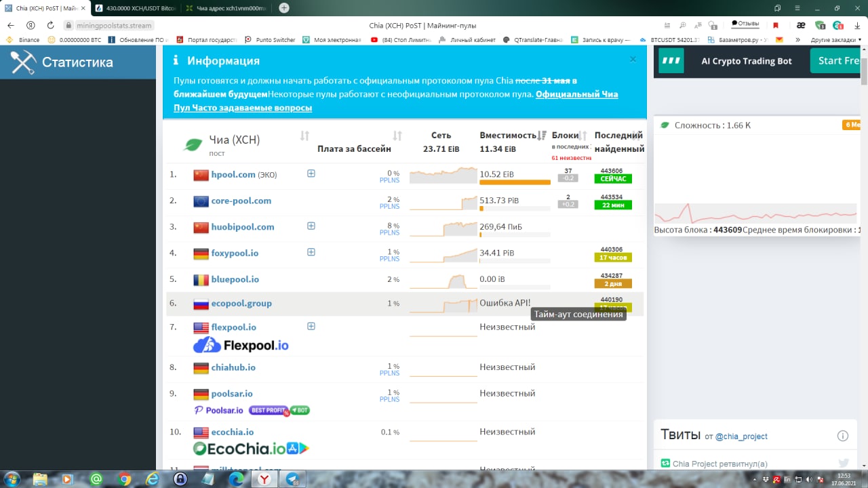Click the СЕЙЧАС last-block badge for hpool
Viewport: 868px width, 488px height.
(x=612, y=179)
